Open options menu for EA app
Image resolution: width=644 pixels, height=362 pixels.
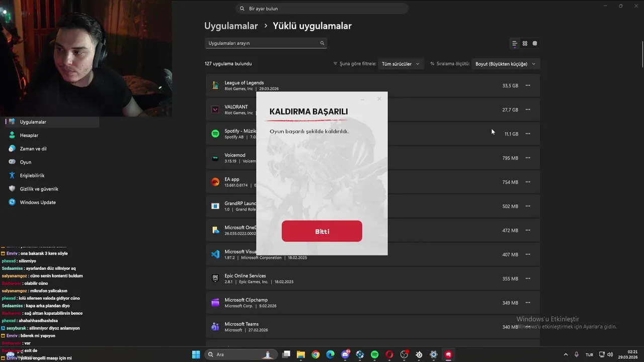click(x=528, y=182)
